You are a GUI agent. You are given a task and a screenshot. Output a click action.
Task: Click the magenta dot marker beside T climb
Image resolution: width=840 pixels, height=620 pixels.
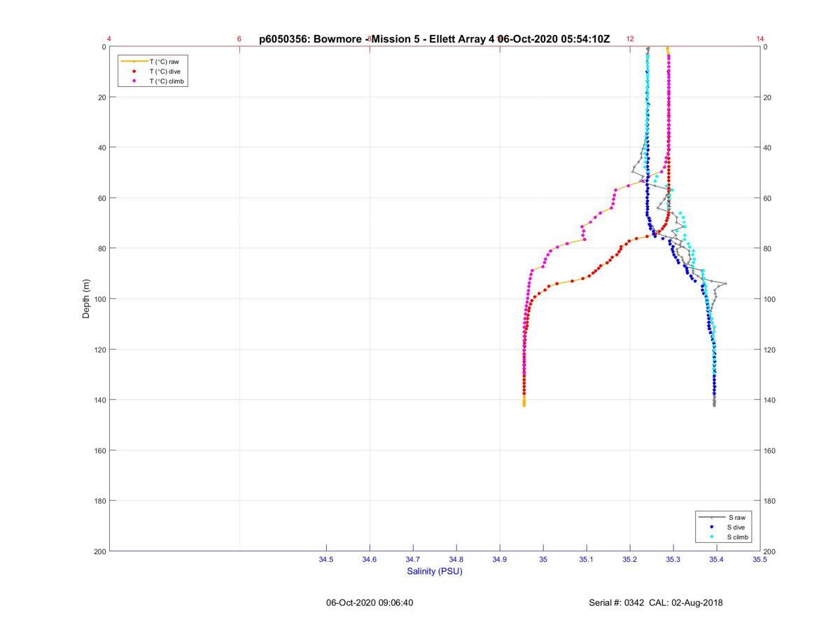coord(134,81)
